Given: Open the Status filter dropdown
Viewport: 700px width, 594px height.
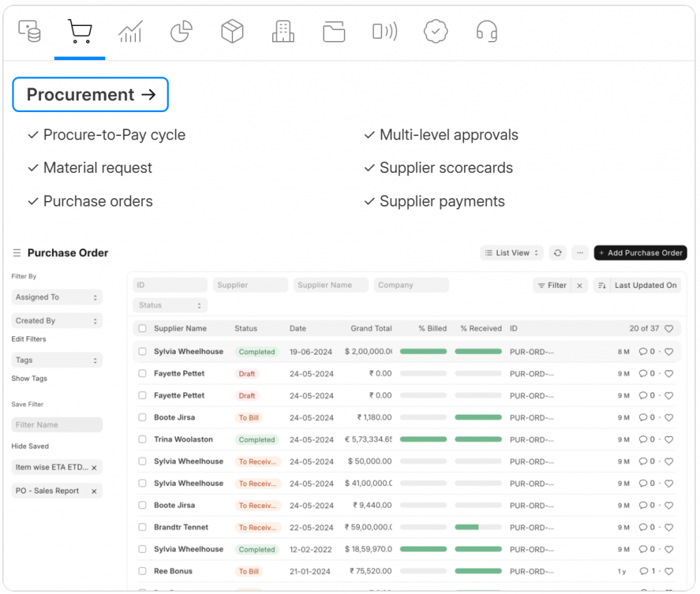Looking at the screenshot, I should 170,306.
